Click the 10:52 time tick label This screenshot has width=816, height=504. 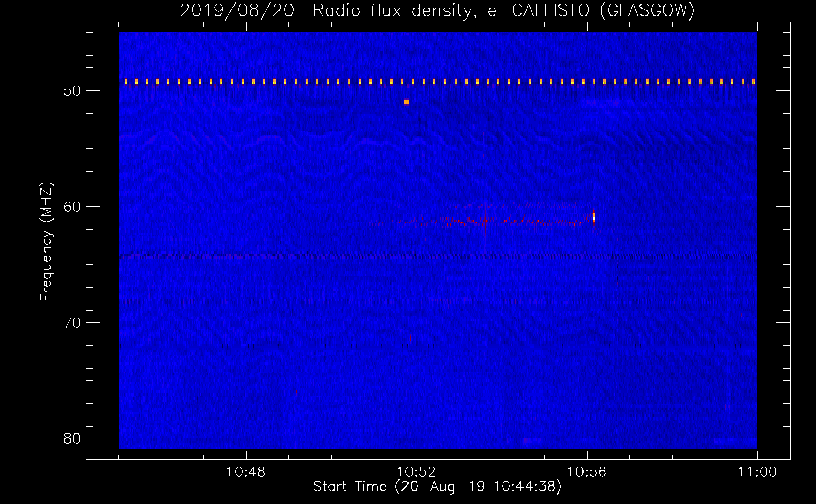pyautogui.click(x=416, y=472)
